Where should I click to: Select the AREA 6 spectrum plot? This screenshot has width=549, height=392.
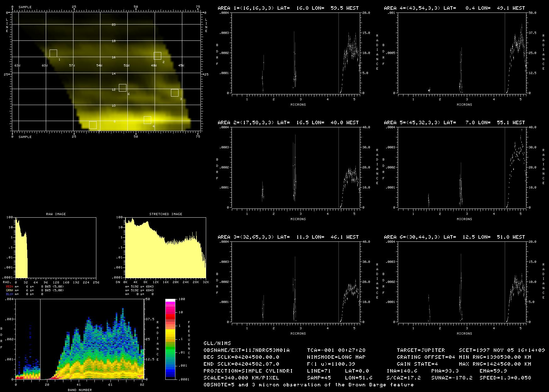click(462, 282)
